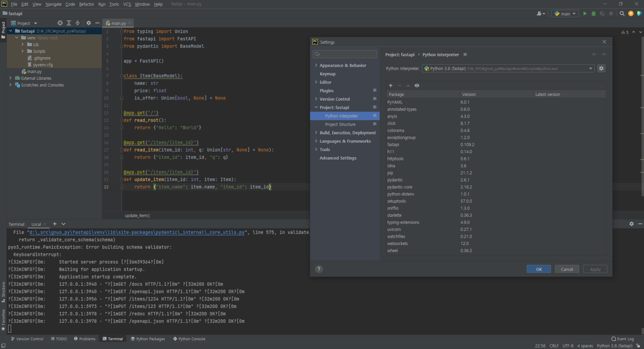Image resolution: width=644 pixels, height=349 pixels.
Task: Open Search Everywhere magnifier icon
Action: (622, 14)
